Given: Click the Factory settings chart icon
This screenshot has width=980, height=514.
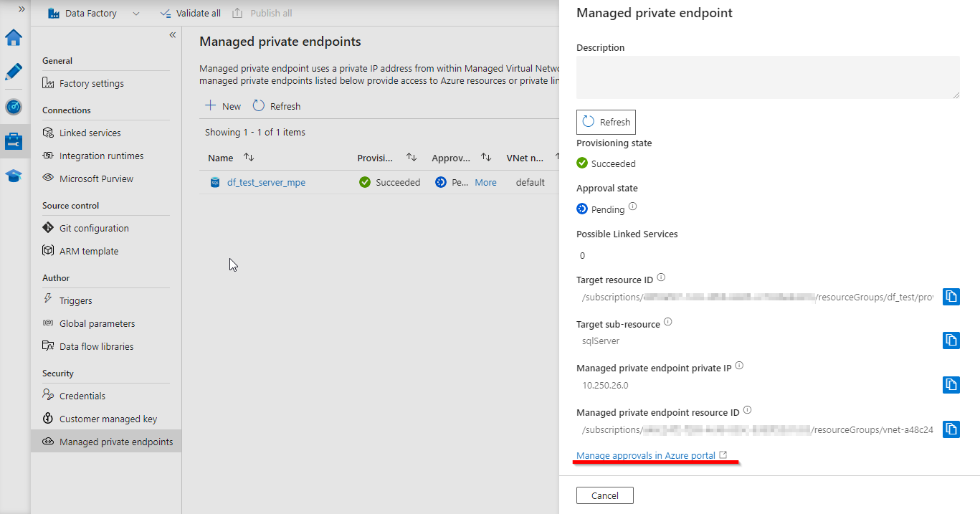Looking at the screenshot, I should point(48,83).
